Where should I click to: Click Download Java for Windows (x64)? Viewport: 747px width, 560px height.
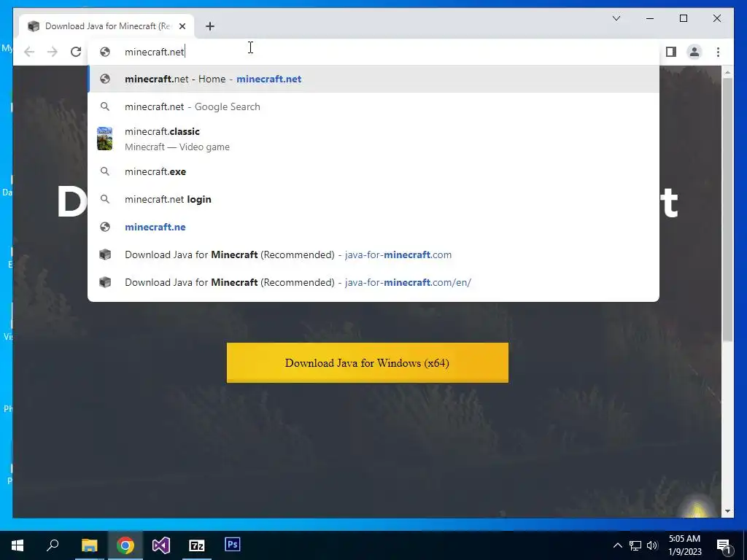coord(368,363)
